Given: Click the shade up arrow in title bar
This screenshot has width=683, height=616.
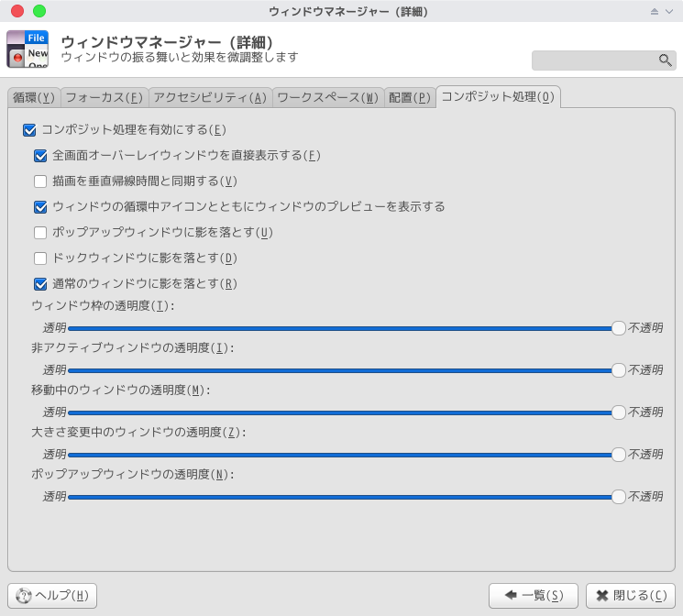Looking at the screenshot, I should [655, 12].
